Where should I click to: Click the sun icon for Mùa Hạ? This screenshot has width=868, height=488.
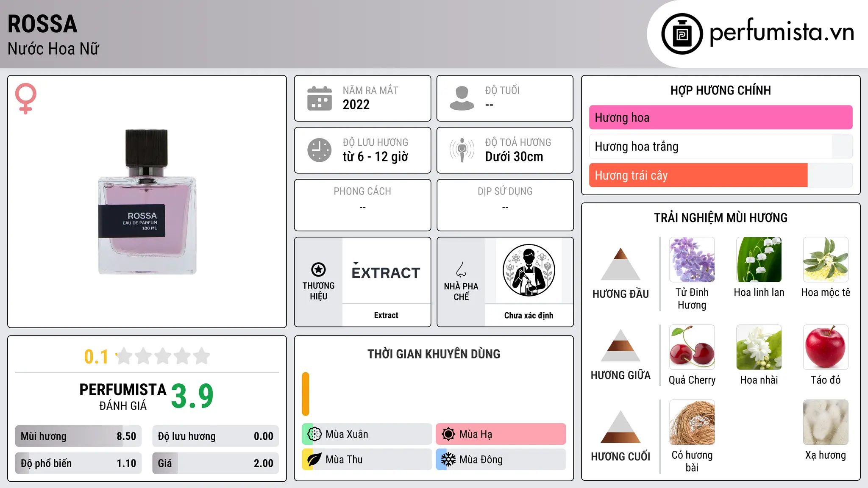(x=448, y=434)
